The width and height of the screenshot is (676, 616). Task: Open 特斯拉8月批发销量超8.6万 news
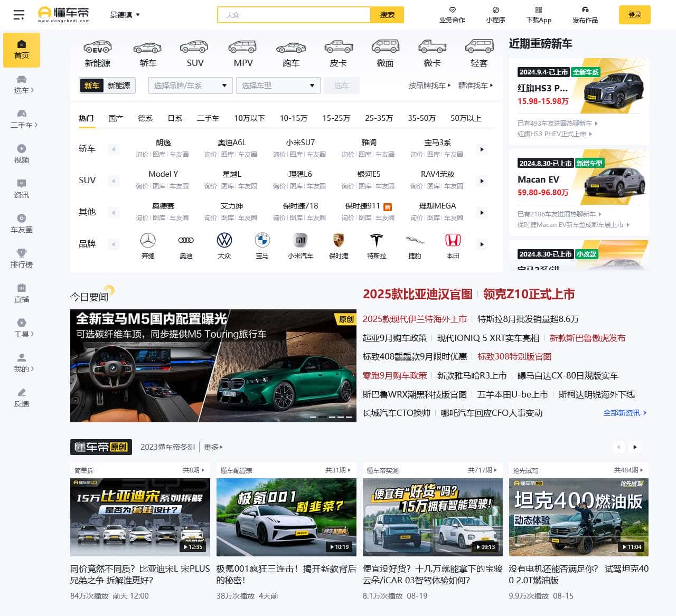(x=528, y=319)
